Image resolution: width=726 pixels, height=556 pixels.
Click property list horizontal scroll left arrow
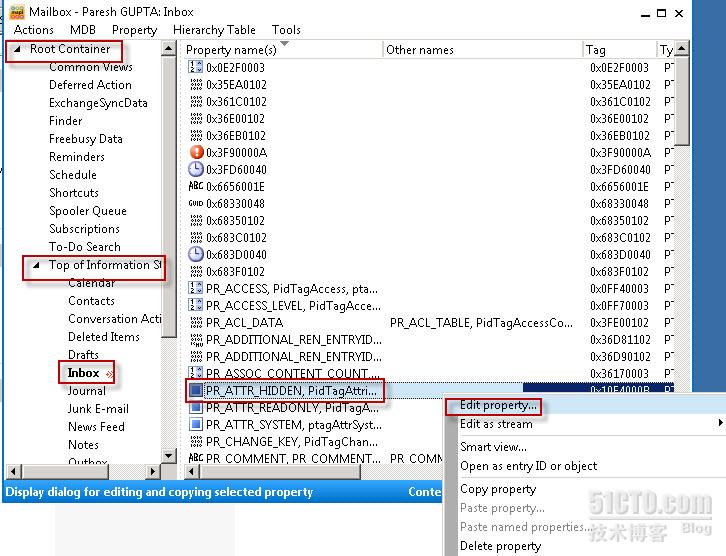coord(192,472)
